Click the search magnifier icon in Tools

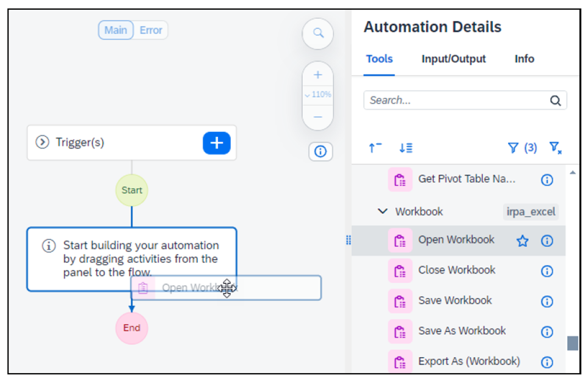(x=556, y=101)
